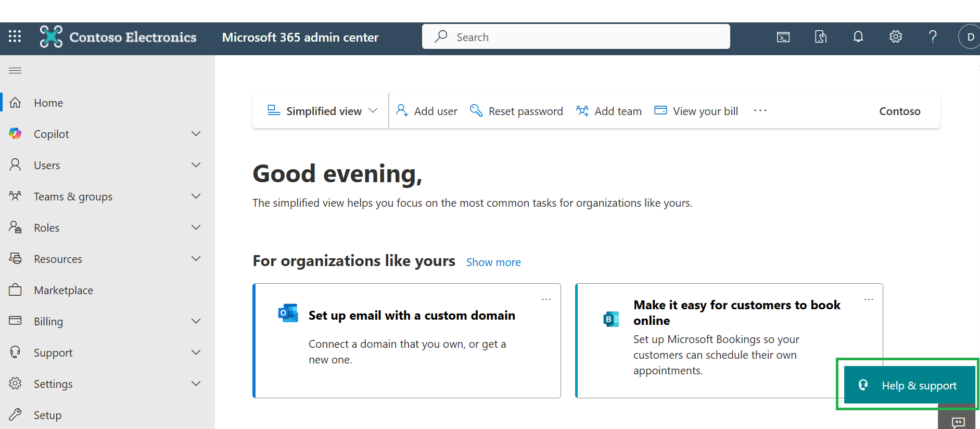The image size is (980, 429).
Task: Collapse the navigation hamburger menu
Action: 15,70
